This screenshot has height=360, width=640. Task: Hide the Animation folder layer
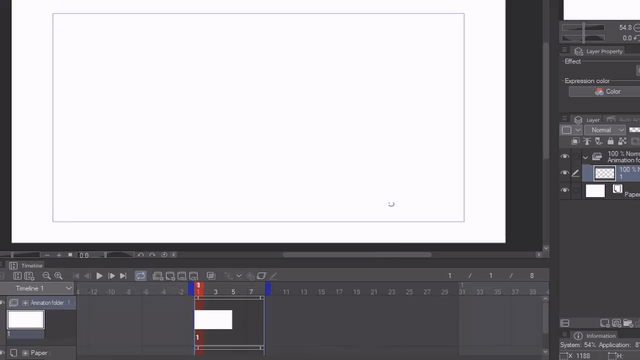pyautogui.click(x=565, y=156)
